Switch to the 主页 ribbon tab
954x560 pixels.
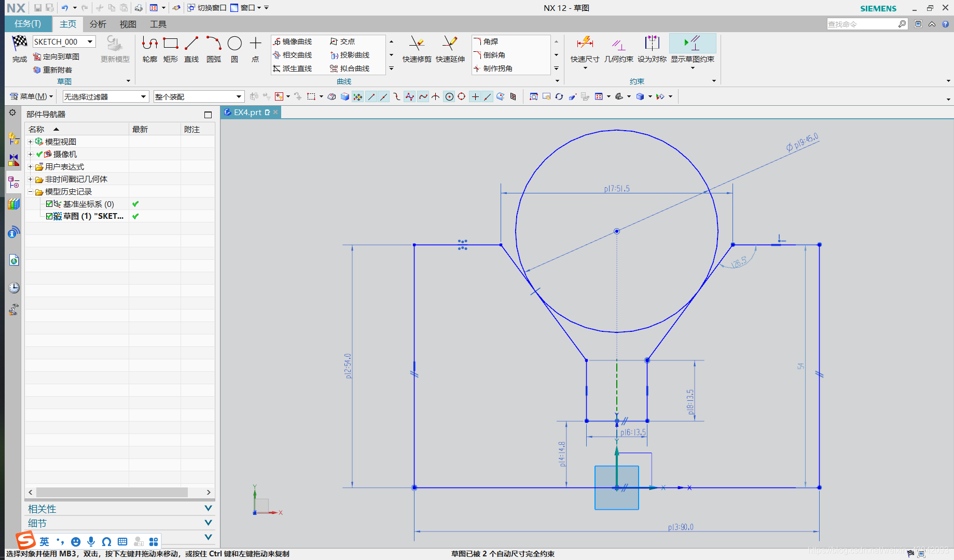[68, 24]
